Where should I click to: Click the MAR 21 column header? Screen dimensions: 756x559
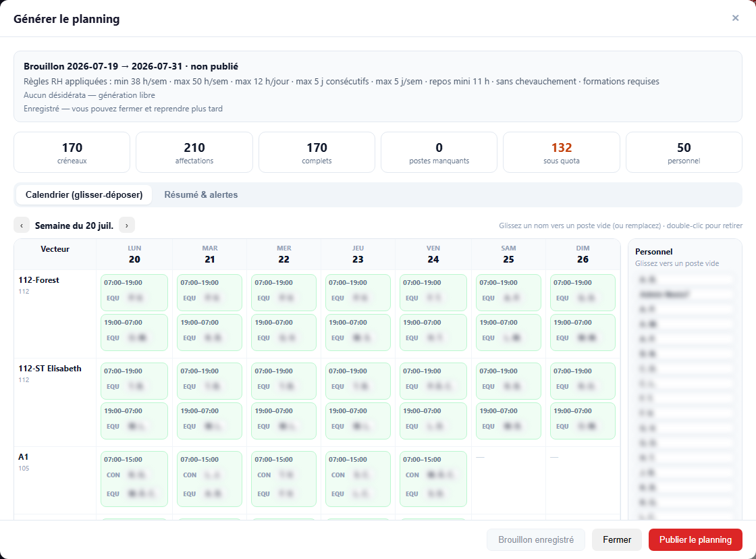tap(210, 254)
